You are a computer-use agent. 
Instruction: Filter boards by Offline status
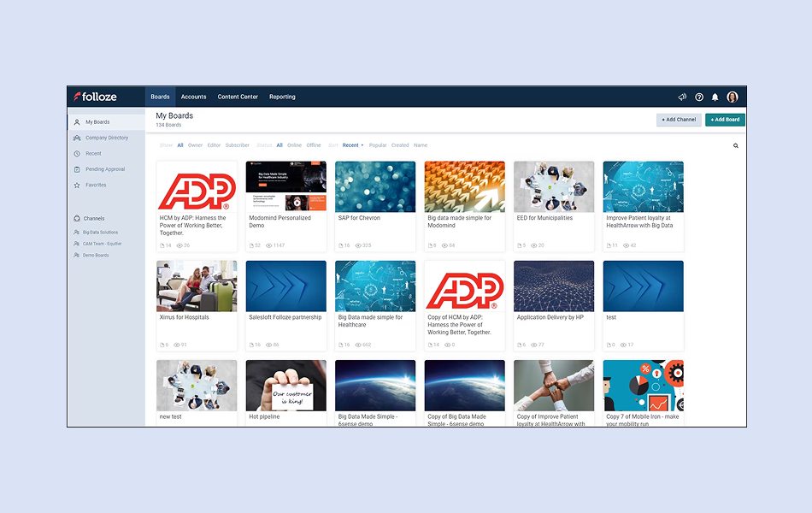point(314,145)
